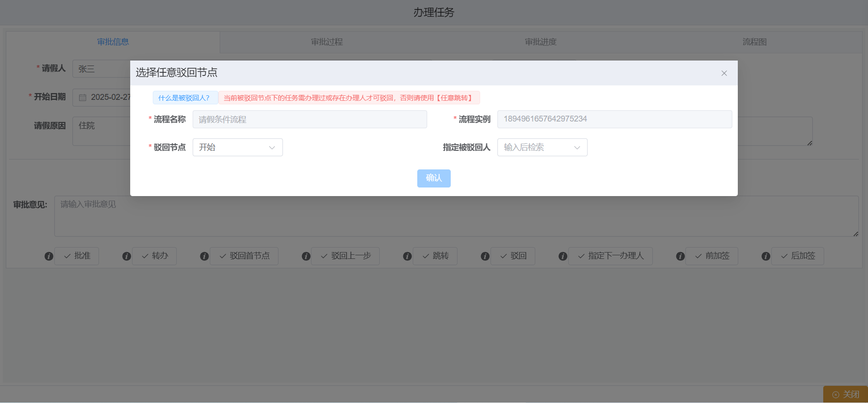Open the 驳回节点 dropdown
Screen dimensions: 868x403
[x=237, y=147]
